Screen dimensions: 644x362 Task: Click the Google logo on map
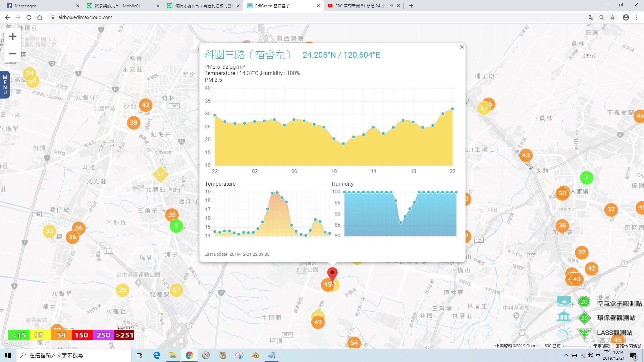[x=16, y=343]
